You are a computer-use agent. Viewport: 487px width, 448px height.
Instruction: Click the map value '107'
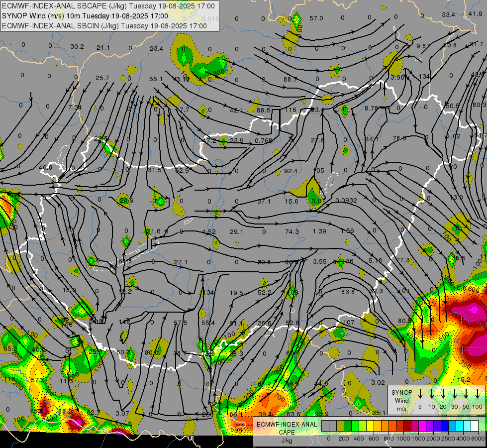coord(349,322)
